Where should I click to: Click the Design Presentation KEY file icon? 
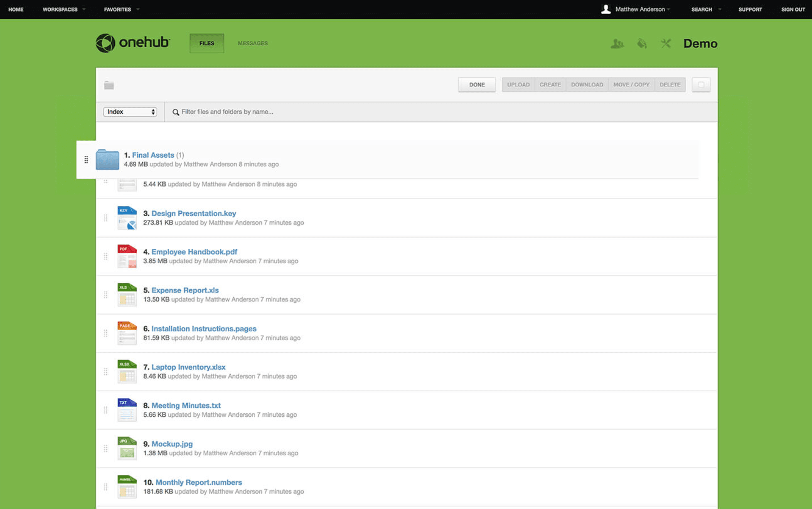tap(127, 218)
